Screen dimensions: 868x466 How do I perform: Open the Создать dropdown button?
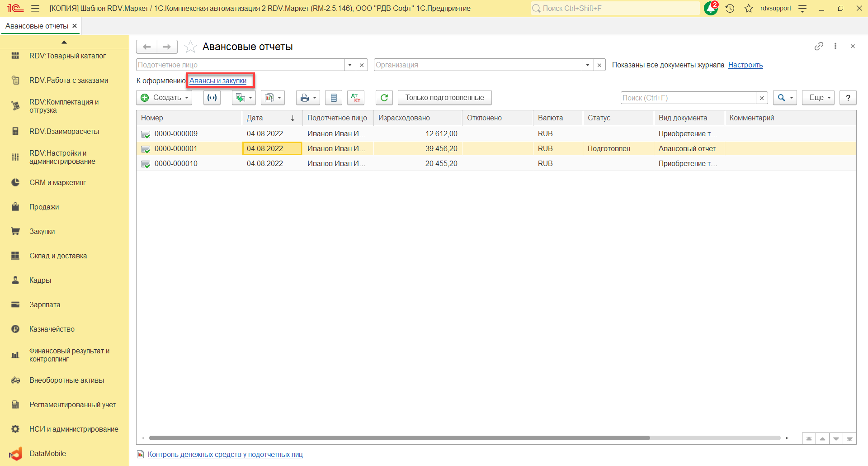(x=164, y=98)
